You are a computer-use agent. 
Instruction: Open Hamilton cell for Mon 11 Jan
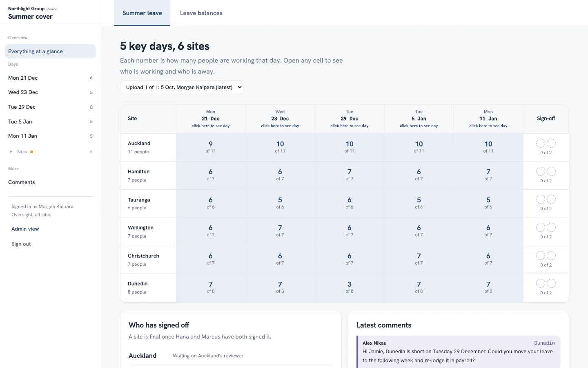click(488, 175)
